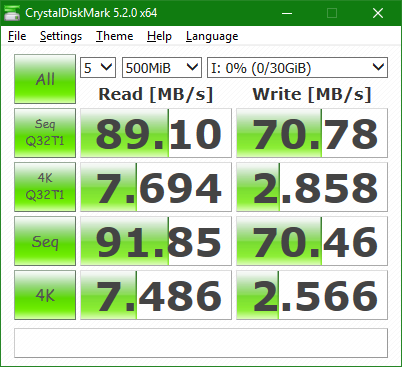Minimize the CrystalDiskMark window
This screenshot has height=367, width=402.
point(287,13)
